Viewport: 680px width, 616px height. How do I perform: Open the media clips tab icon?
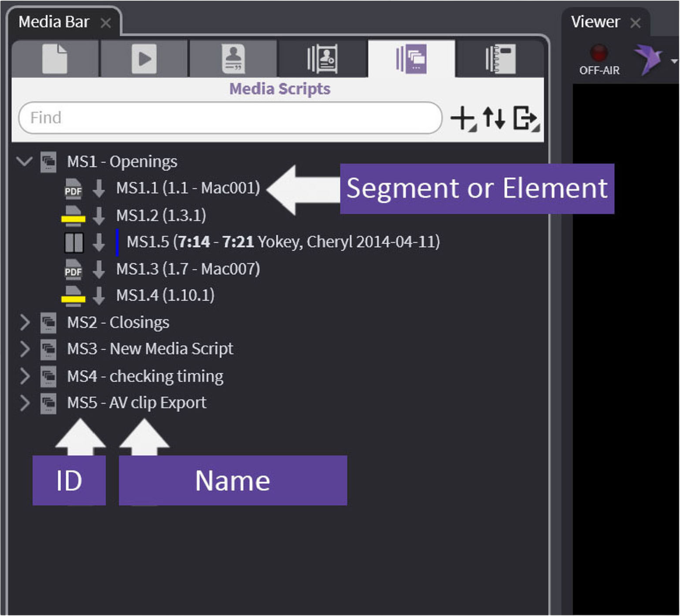click(x=144, y=59)
